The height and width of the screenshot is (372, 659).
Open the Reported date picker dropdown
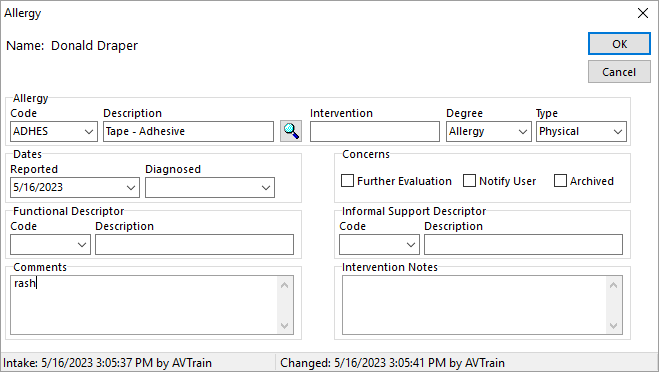(131, 187)
